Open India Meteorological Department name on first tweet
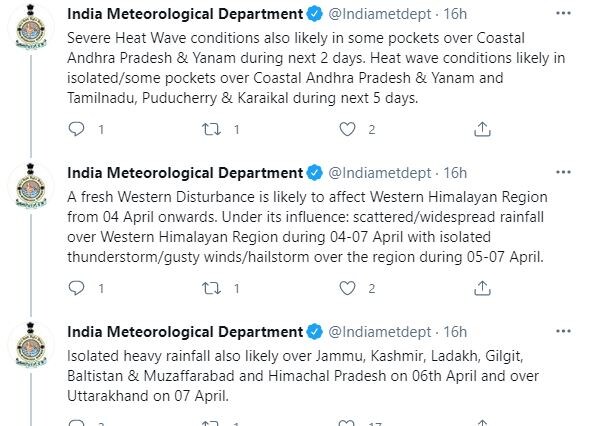 185,14
